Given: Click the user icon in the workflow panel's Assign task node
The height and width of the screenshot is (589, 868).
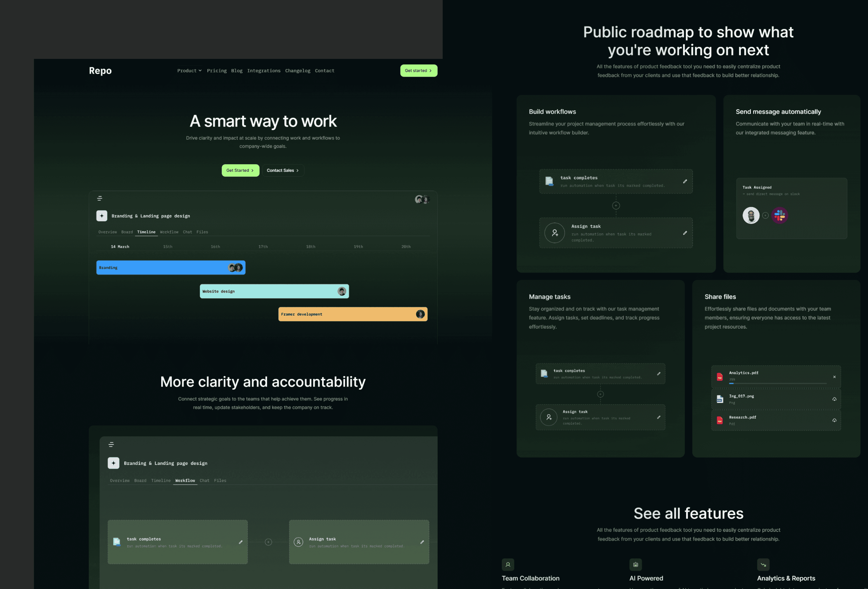Looking at the screenshot, I should [x=299, y=542].
